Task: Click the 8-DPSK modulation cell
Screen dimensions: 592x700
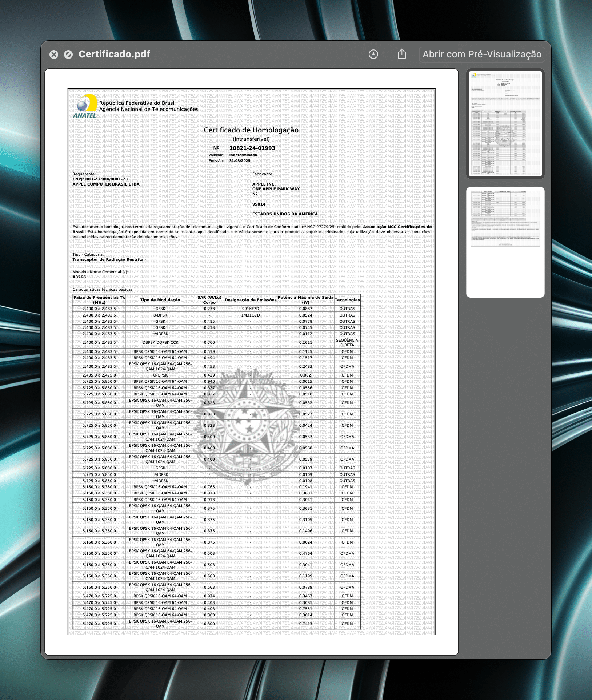Action: (x=160, y=315)
